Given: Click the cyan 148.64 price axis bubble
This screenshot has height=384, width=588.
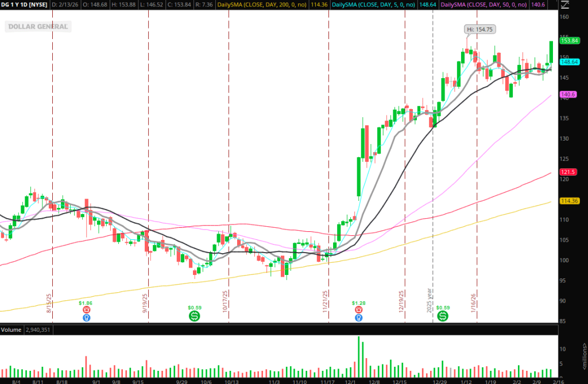Looking at the screenshot, I should (x=568, y=62).
